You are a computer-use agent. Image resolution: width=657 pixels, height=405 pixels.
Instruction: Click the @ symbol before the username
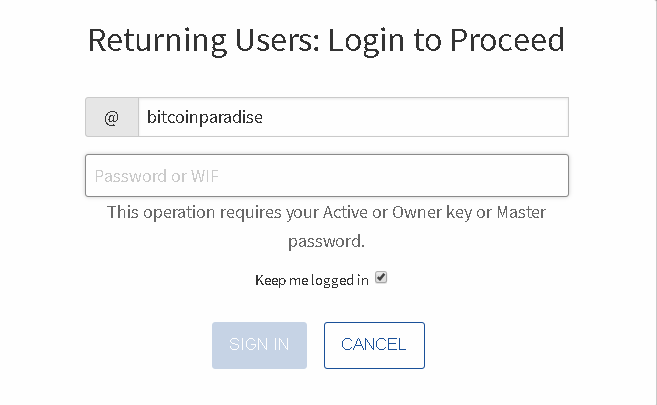[111, 117]
